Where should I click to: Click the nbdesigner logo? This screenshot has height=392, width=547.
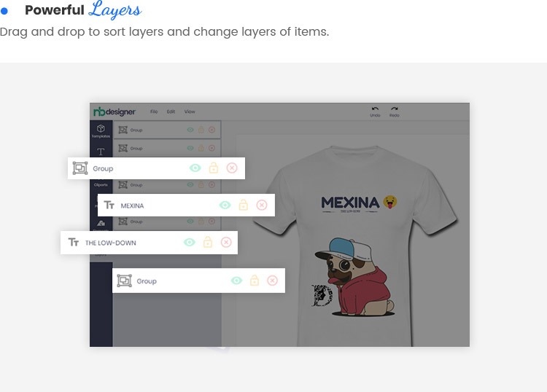115,111
